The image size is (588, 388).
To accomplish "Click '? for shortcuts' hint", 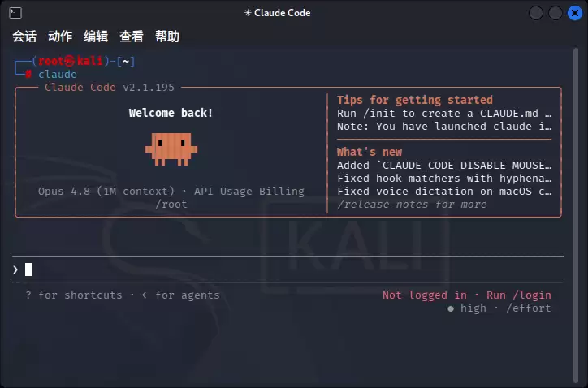I will [x=74, y=295].
